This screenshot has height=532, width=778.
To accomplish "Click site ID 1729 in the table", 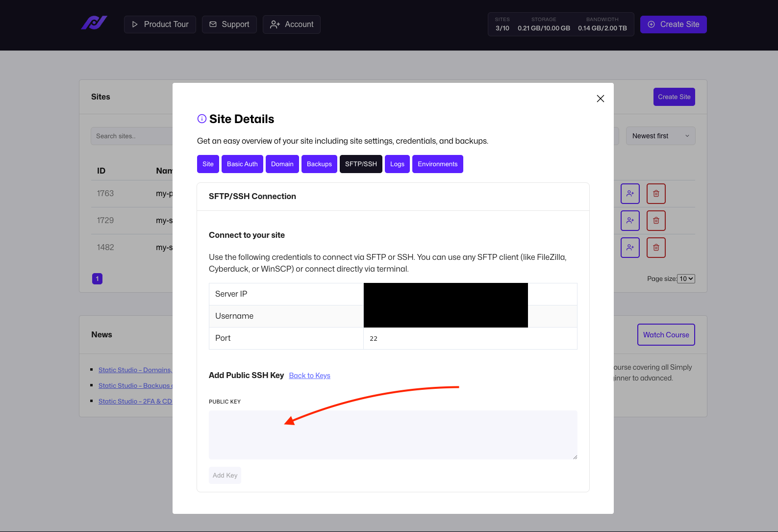I will click(105, 221).
